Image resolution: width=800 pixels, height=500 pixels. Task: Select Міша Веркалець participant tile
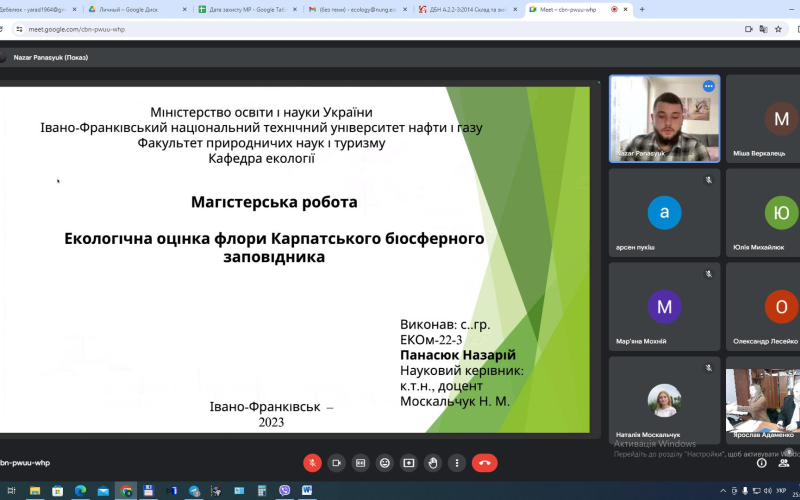[763, 119]
